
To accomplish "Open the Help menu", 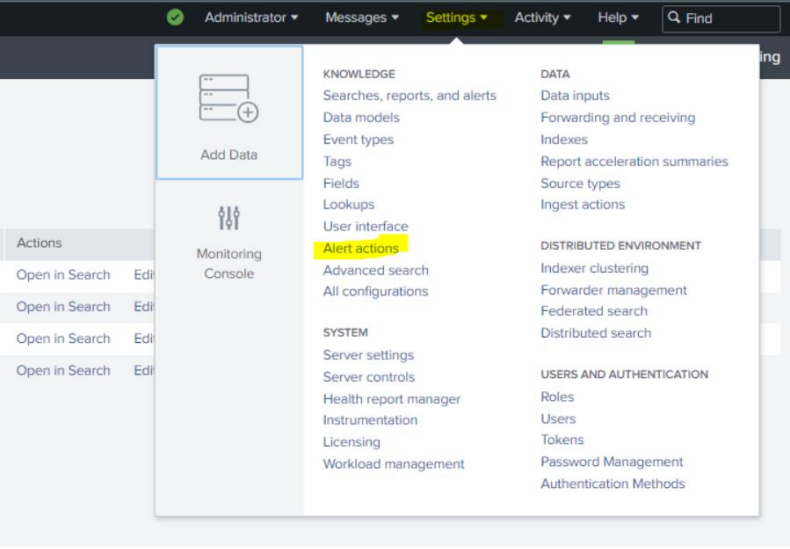I will tap(618, 17).
